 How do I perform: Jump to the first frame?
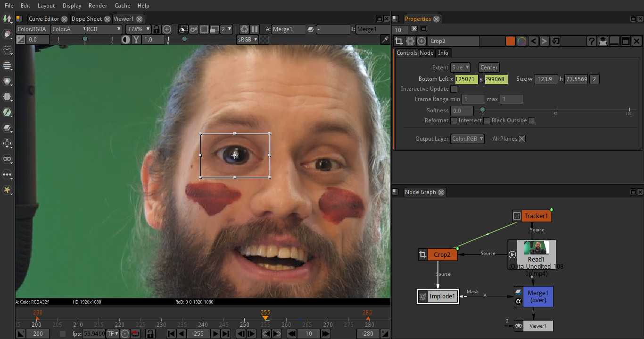pyautogui.click(x=171, y=334)
